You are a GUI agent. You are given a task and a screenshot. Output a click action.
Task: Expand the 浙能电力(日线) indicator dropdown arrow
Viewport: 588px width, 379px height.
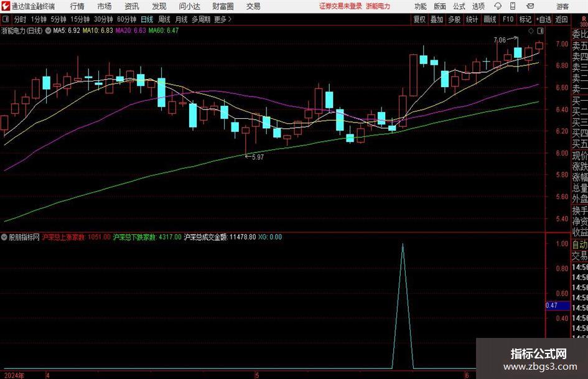pyautogui.click(x=49, y=30)
